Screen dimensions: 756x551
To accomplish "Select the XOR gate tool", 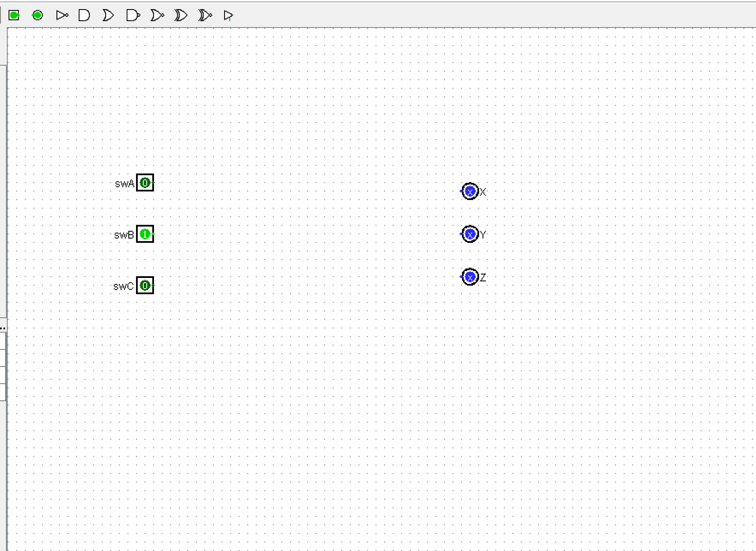I will pos(181,15).
